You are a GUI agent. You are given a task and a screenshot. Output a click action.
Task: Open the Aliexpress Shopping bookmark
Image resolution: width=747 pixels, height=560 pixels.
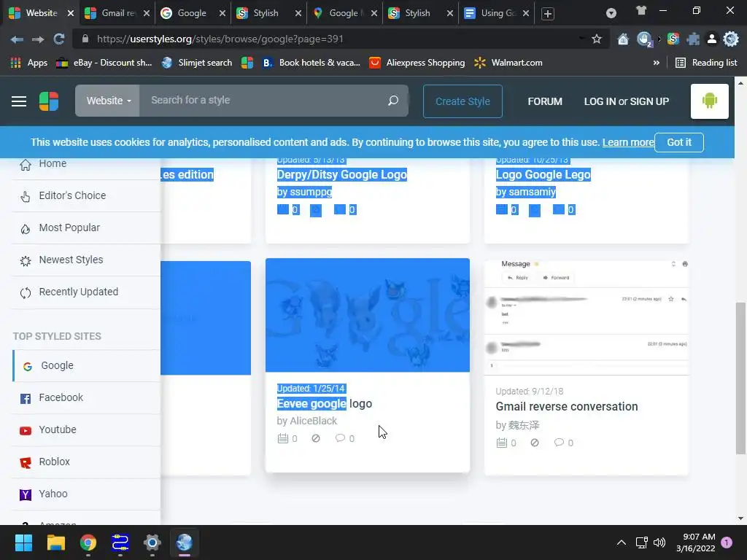click(x=417, y=63)
